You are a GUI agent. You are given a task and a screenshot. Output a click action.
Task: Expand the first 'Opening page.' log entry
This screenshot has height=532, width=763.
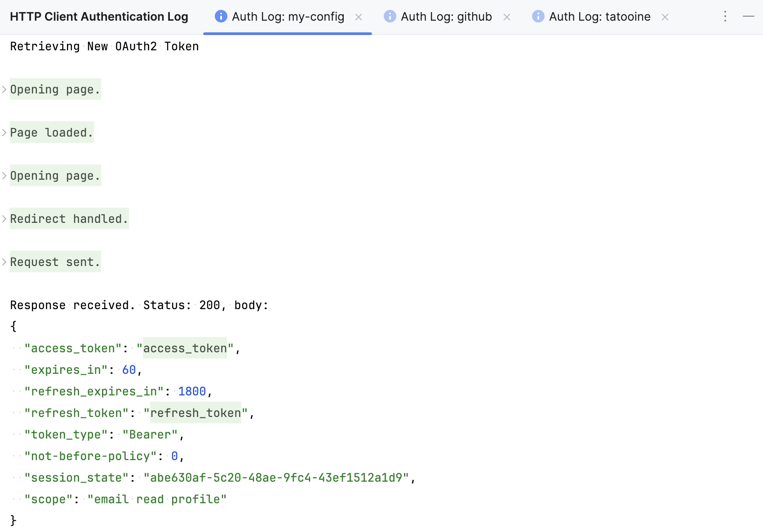coord(4,89)
